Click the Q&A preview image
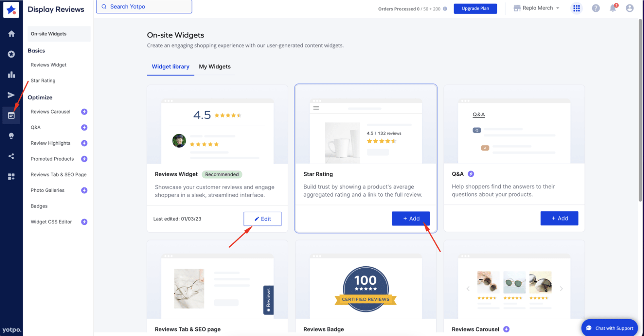This screenshot has width=644, height=336. point(514,125)
